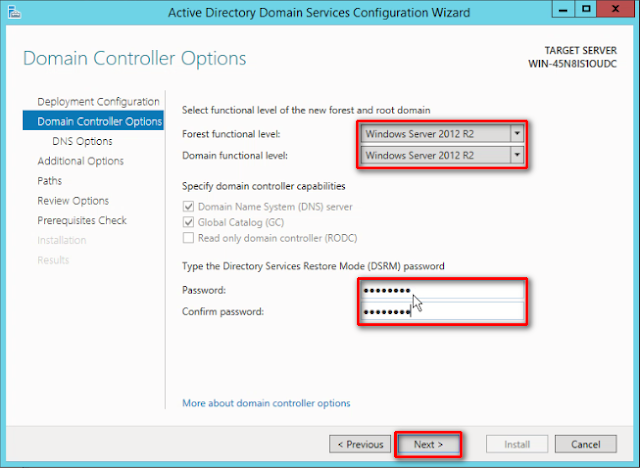Open the Forest functional level dropdown arrow
Screen dimensions: 640x468
click(517, 134)
